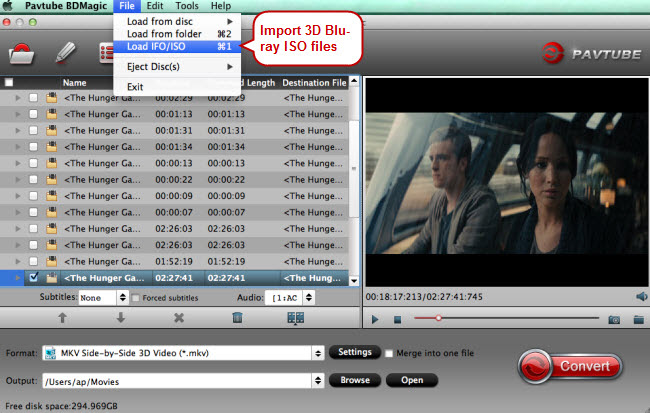This screenshot has width=650, height=413.
Task: Click the Browse button
Action: (x=355, y=380)
